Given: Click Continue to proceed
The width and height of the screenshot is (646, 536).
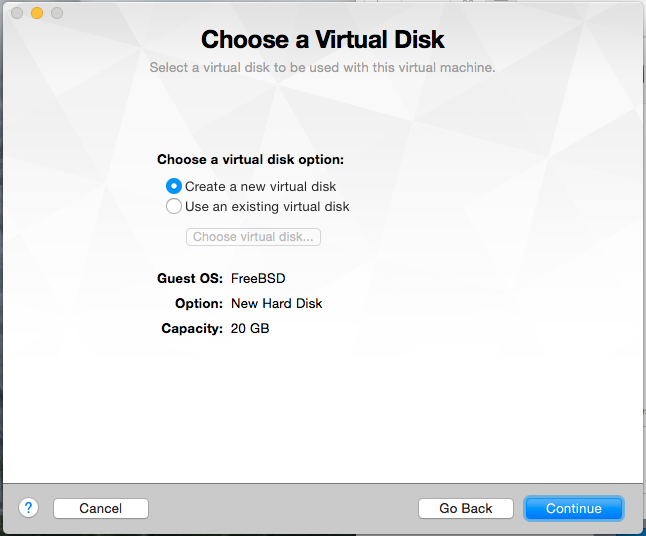Looking at the screenshot, I should tap(573, 508).
